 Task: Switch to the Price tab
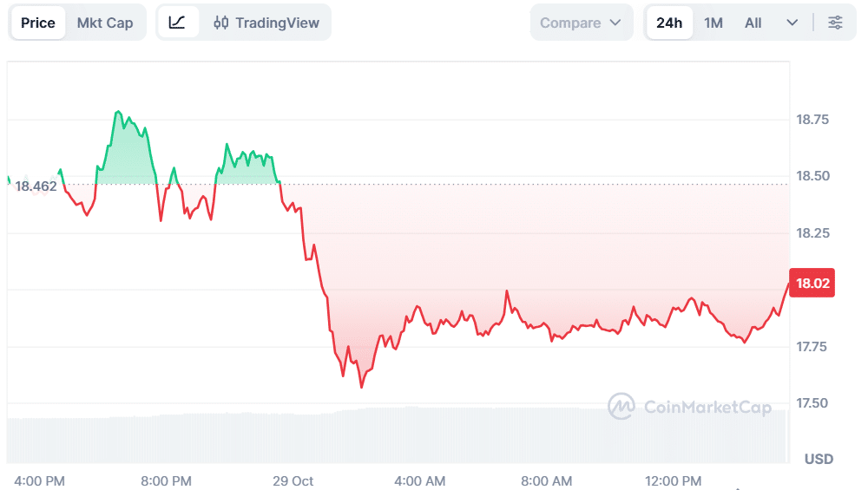point(38,23)
